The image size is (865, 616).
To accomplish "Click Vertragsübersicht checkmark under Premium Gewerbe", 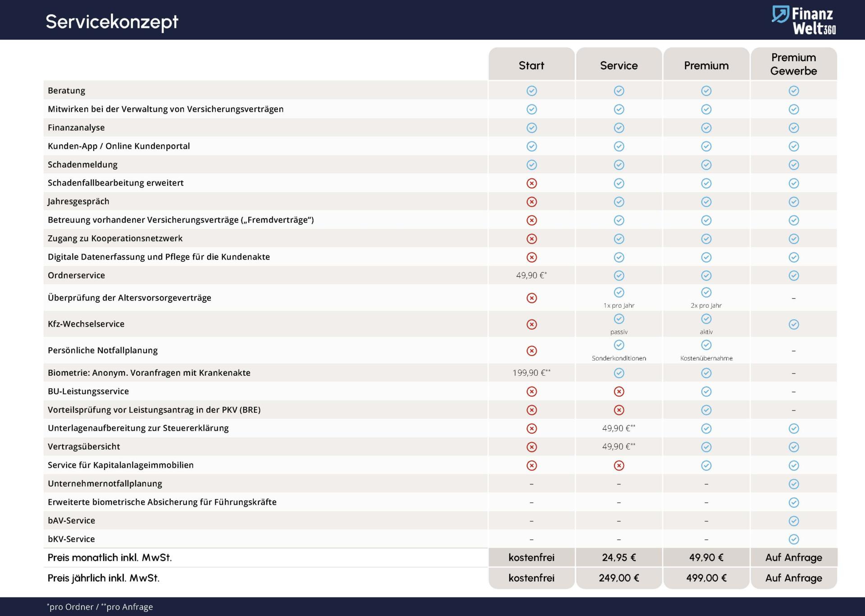I will pyautogui.click(x=794, y=447).
